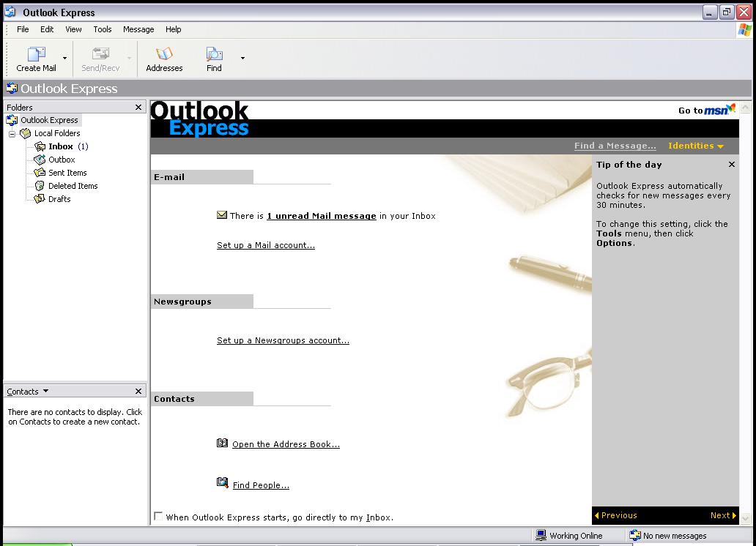Viewport: 756px width, 546px height.
Task: Open the Tools menu
Action: pos(103,29)
